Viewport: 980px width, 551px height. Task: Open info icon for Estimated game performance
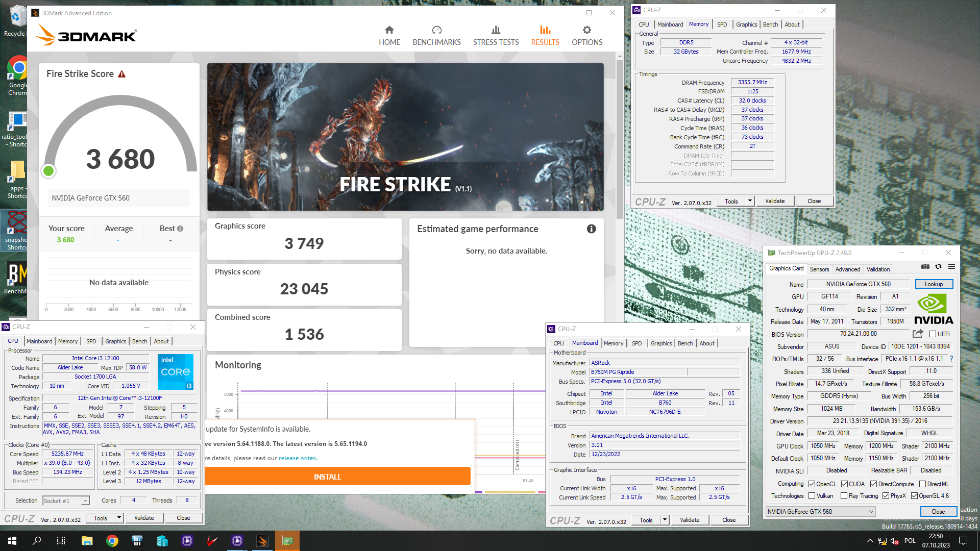591,229
